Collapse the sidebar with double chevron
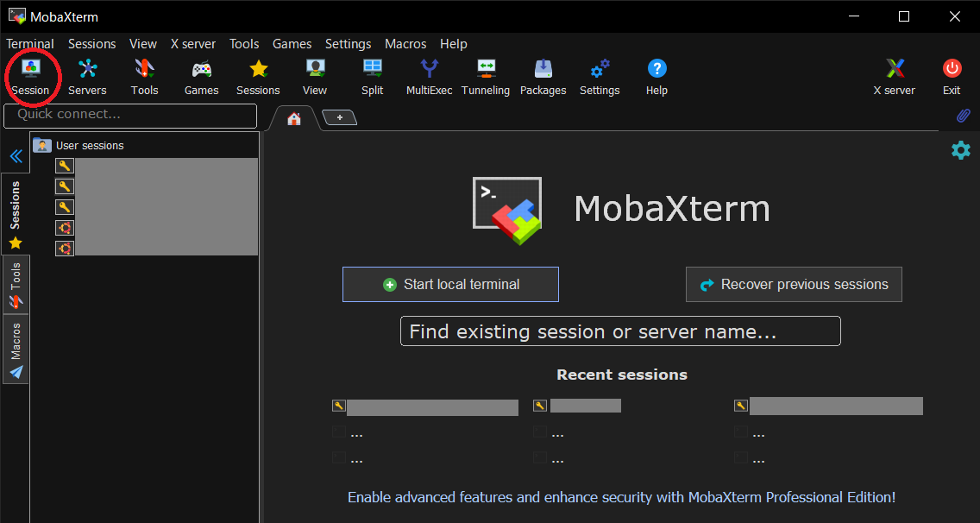The width and height of the screenshot is (980, 523). point(16,155)
